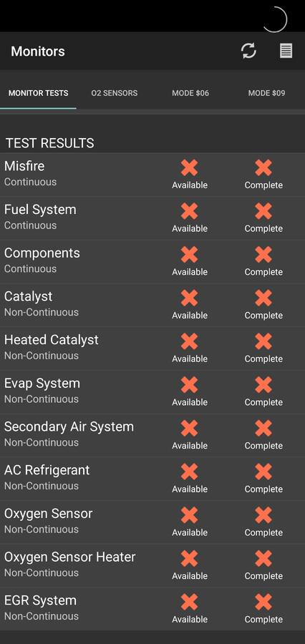Open the list log icon in the header
Screen dimensions: 305x644
286,51
